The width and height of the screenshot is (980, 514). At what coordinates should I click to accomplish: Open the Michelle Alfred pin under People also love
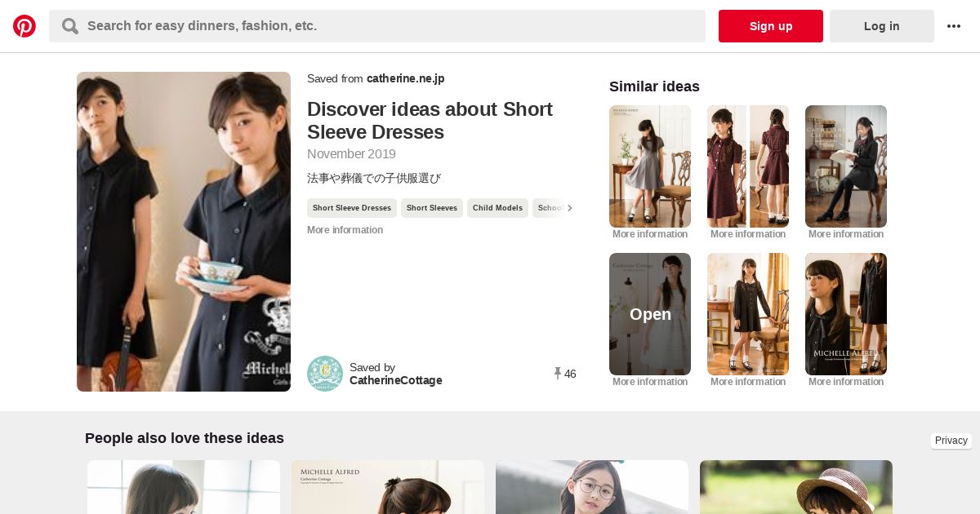[x=388, y=487]
